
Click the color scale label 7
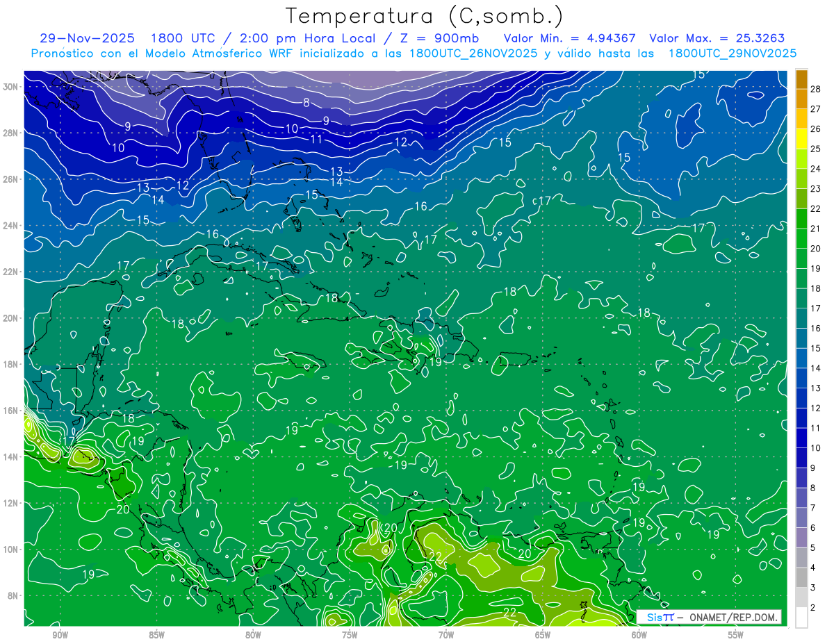point(814,509)
